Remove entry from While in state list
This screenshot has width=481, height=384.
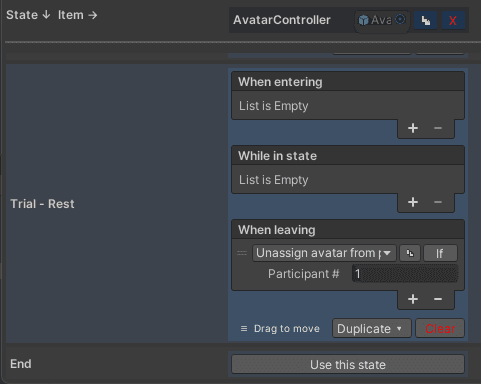point(438,202)
